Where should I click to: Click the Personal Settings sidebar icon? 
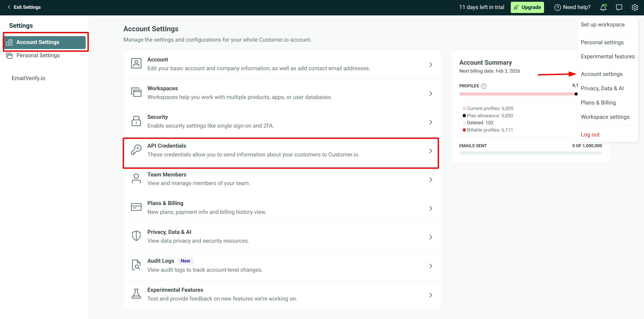pyautogui.click(x=9, y=55)
